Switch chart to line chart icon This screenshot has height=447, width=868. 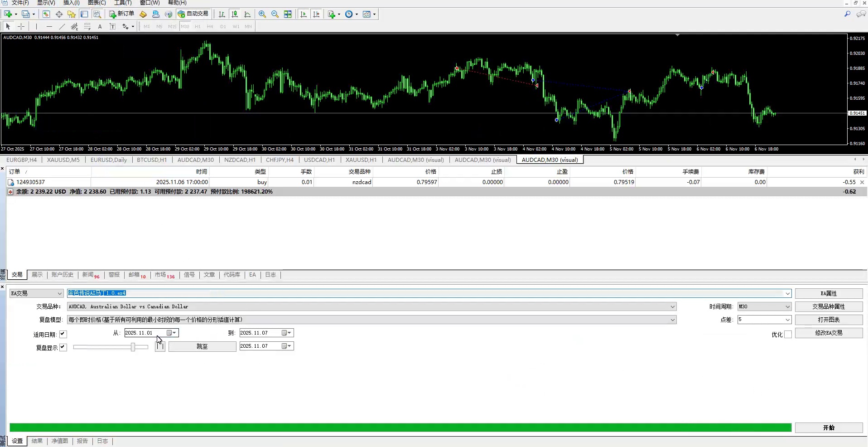(247, 14)
